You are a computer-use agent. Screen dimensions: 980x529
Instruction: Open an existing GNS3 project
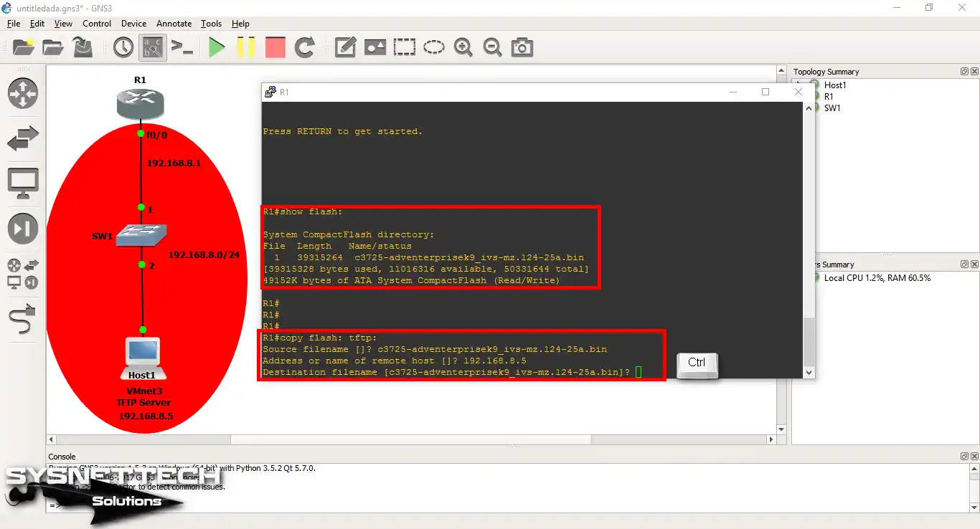(x=53, y=47)
